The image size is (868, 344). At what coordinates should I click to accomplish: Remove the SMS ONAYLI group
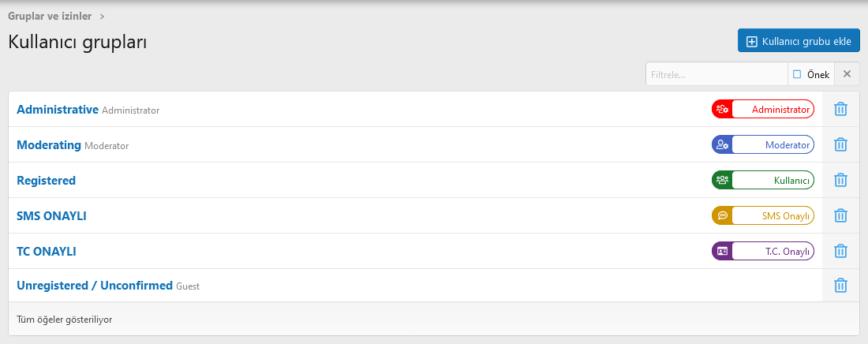click(x=841, y=215)
